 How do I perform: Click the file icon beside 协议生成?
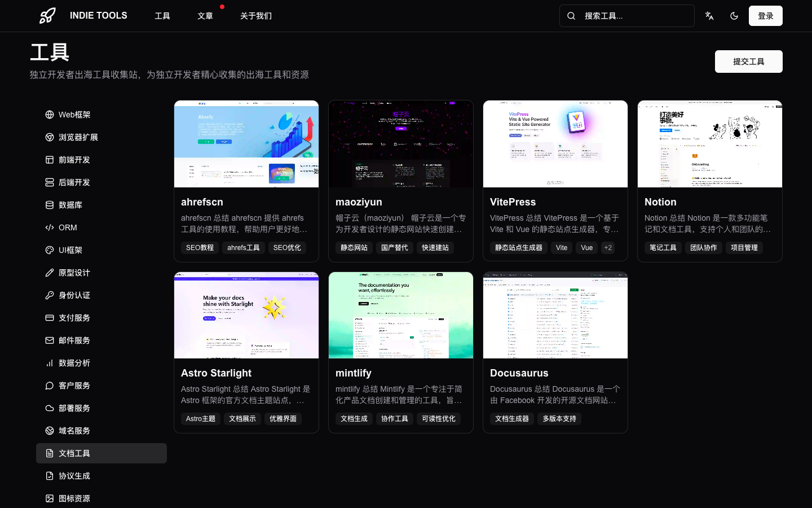click(50, 476)
